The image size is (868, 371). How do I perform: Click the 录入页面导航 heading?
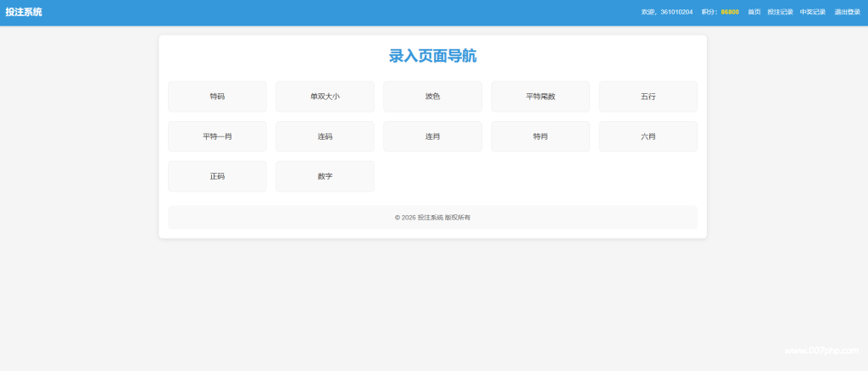click(x=432, y=56)
